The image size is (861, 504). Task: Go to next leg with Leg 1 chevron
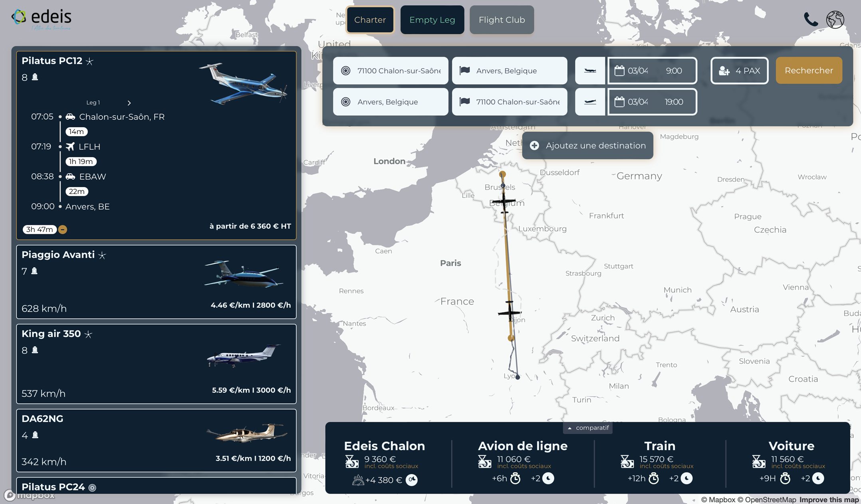click(x=129, y=103)
